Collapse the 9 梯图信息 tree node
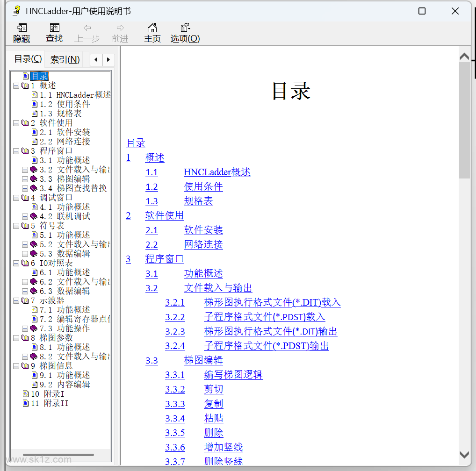This screenshot has width=476, height=471. pyautogui.click(x=16, y=366)
